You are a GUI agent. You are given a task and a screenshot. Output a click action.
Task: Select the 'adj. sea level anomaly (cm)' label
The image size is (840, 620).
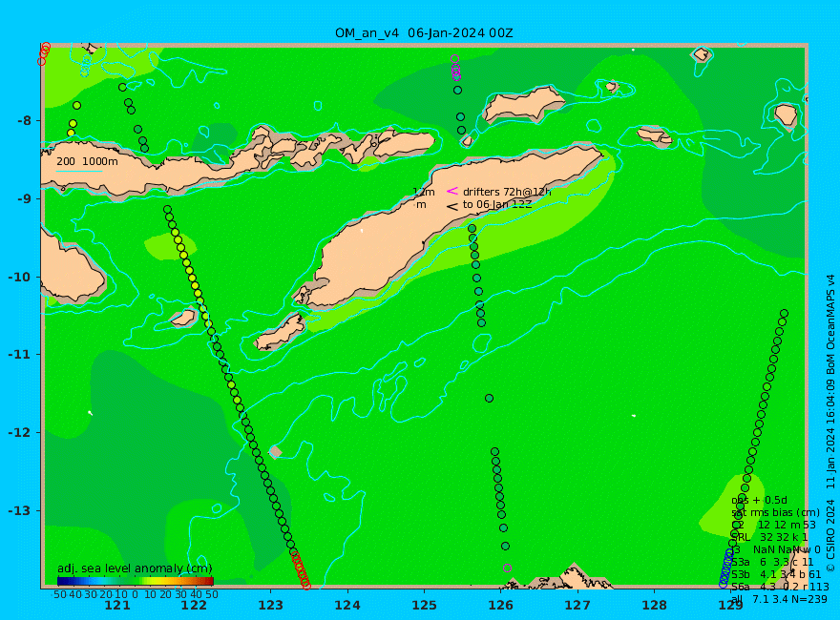pyautogui.click(x=135, y=568)
